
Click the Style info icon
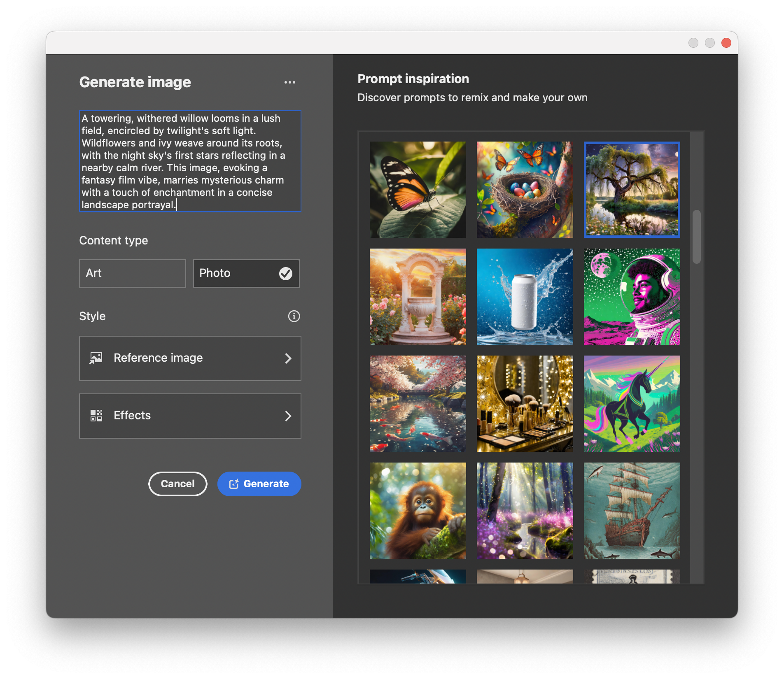click(x=294, y=316)
